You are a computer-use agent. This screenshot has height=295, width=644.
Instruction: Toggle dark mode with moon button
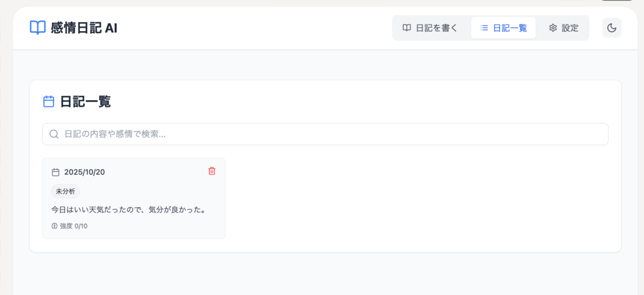coord(612,28)
